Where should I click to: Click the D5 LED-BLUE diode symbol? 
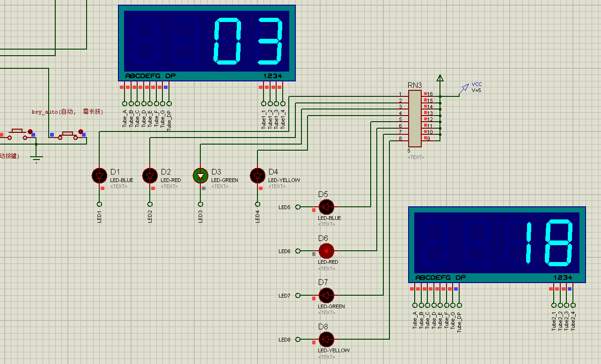click(326, 206)
